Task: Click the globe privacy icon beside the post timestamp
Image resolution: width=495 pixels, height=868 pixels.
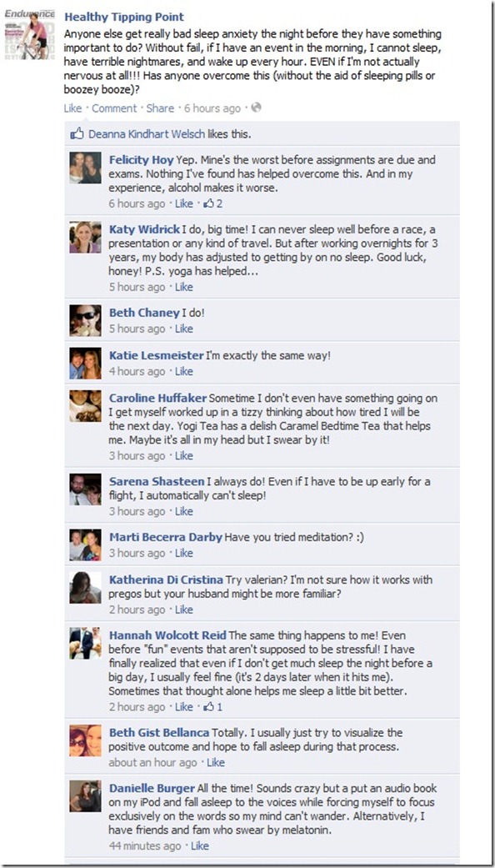Action: [x=256, y=108]
